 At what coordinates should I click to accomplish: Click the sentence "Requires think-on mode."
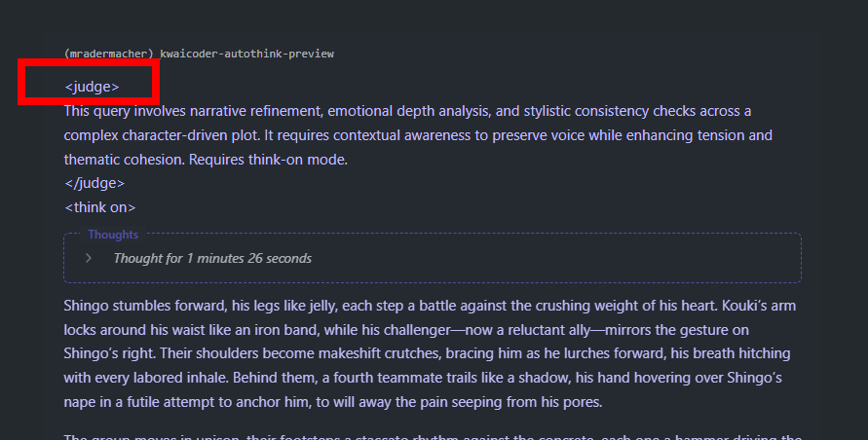click(269, 160)
